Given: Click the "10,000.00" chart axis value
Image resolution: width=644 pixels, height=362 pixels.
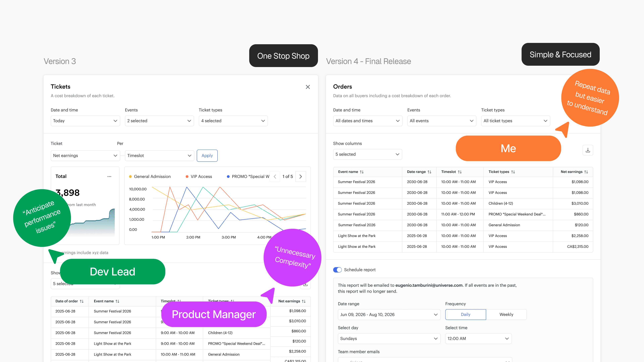Looking at the screenshot, I should click(x=138, y=189).
